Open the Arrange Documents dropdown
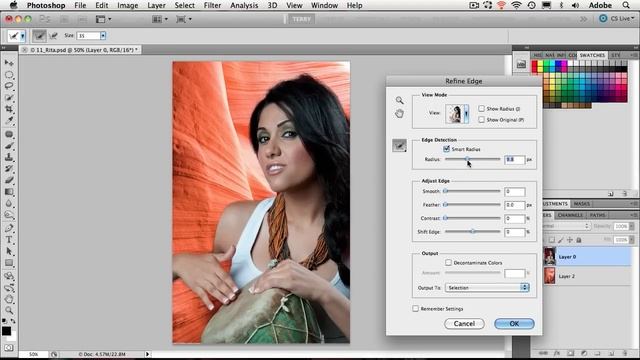This screenshot has height=360, width=640. (160, 19)
